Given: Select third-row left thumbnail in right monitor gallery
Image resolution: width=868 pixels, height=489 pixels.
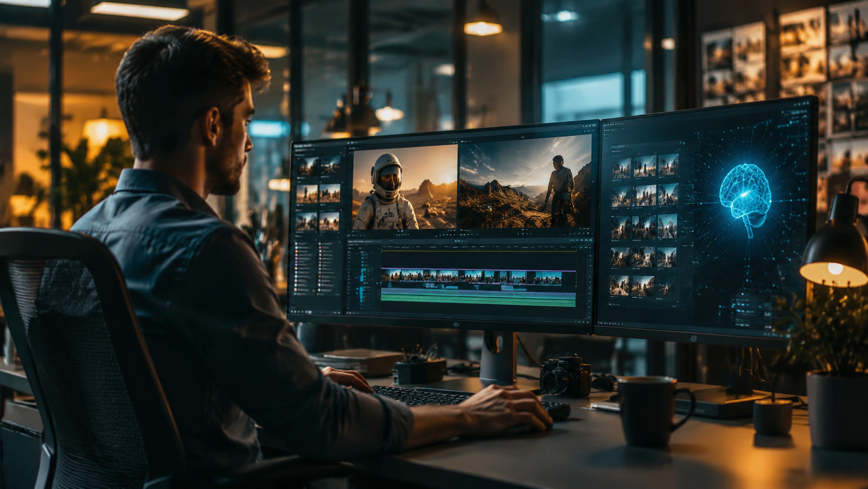Looking at the screenshot, I should (621, 227).
